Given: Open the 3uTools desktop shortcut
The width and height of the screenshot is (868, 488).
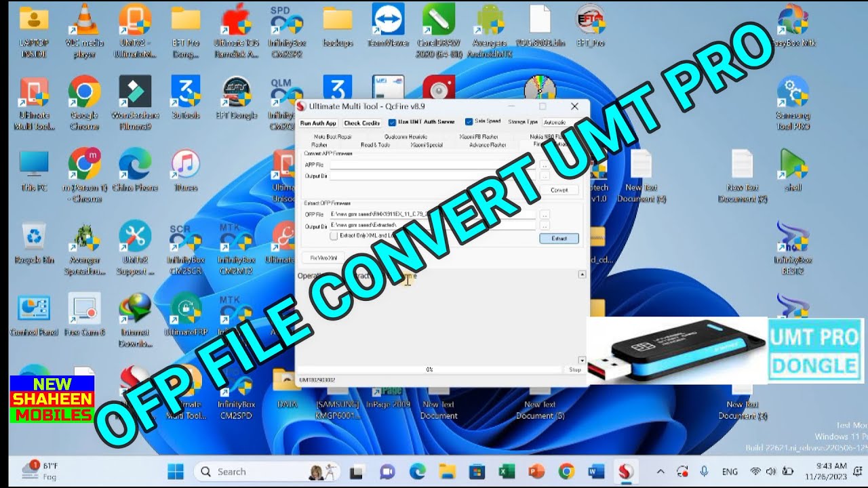Looking at the screenshot, I should [185, 97].
